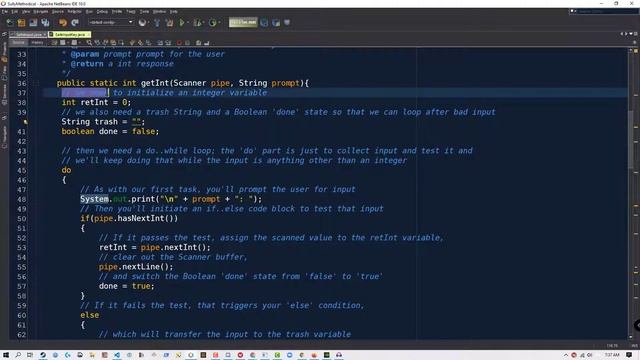The image size is (640, 360).
Task: Click the New File toolbar icon
Action: click(x=10, y=23)
